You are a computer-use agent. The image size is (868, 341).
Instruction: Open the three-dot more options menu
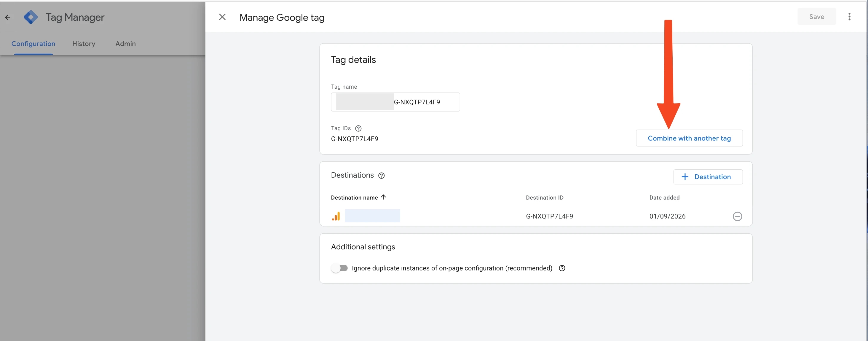(x=849, y=17)
